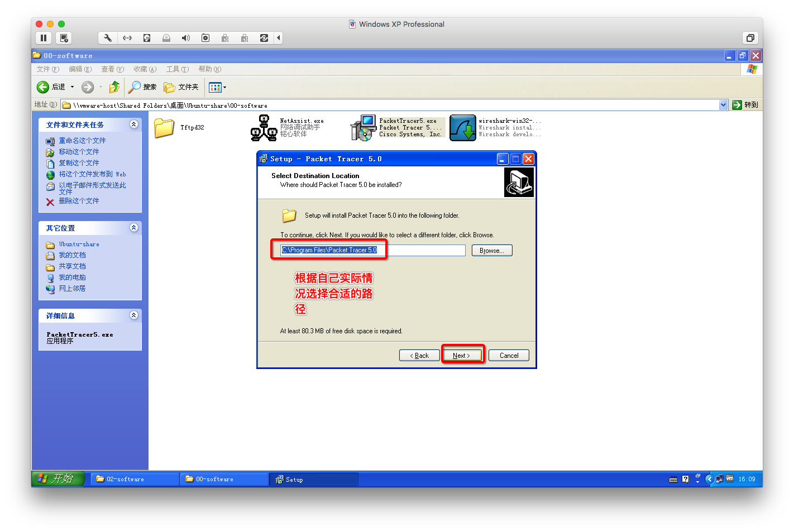Open the 工具 menu
This screenshot has width=794, height=532.
click(177, 69)
